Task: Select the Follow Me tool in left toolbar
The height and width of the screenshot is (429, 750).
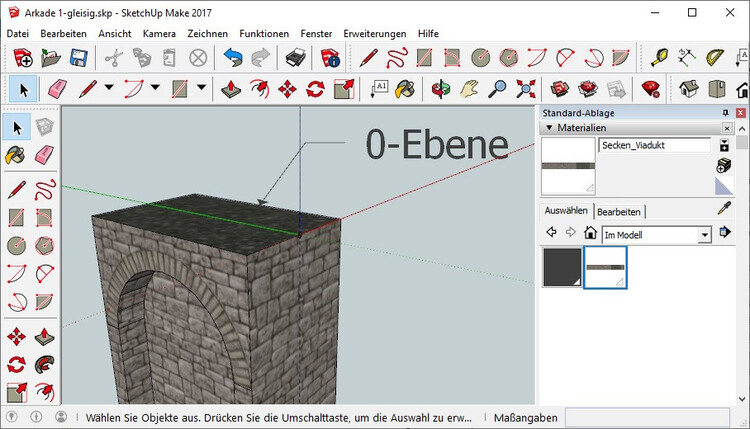Action: (44, 365)
